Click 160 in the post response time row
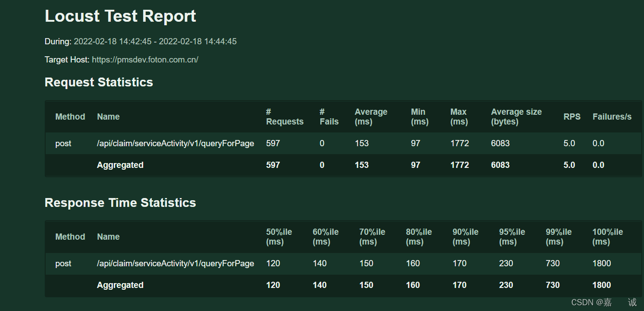Screen dimensions: 644x311 (413, 264)
